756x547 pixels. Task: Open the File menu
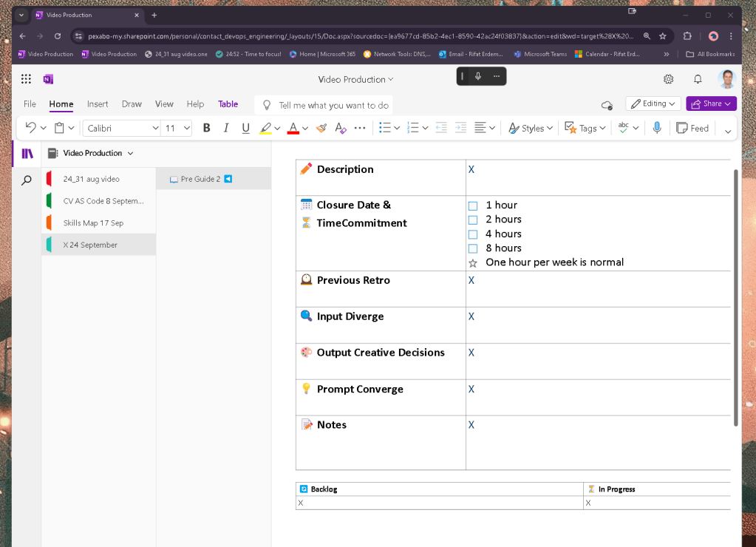[30, 104]
